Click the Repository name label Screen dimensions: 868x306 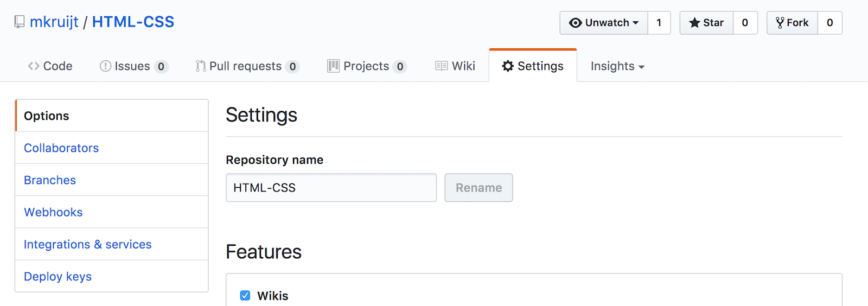pos(275,160)
